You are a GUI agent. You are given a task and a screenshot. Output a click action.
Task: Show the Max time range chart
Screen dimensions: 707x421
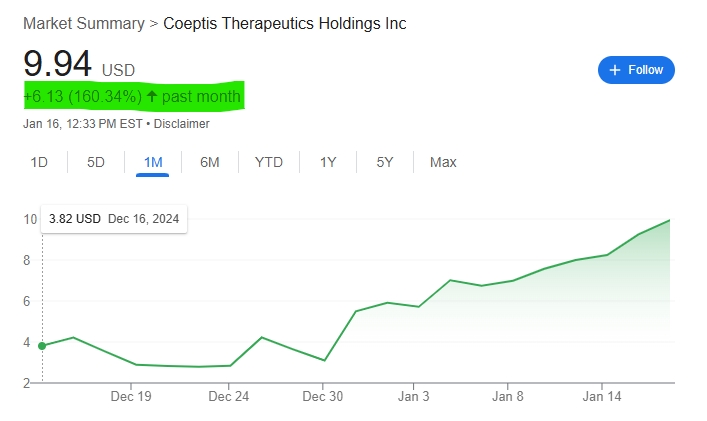tap(443, 162)
